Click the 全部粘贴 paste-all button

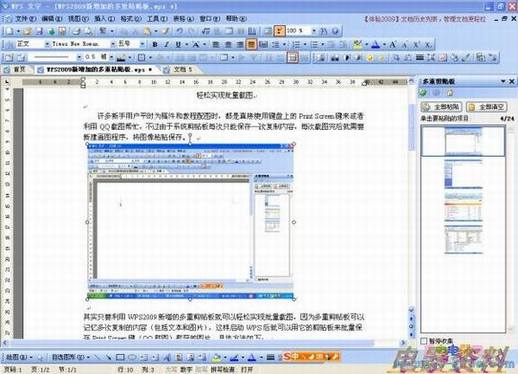pos(441,107)
